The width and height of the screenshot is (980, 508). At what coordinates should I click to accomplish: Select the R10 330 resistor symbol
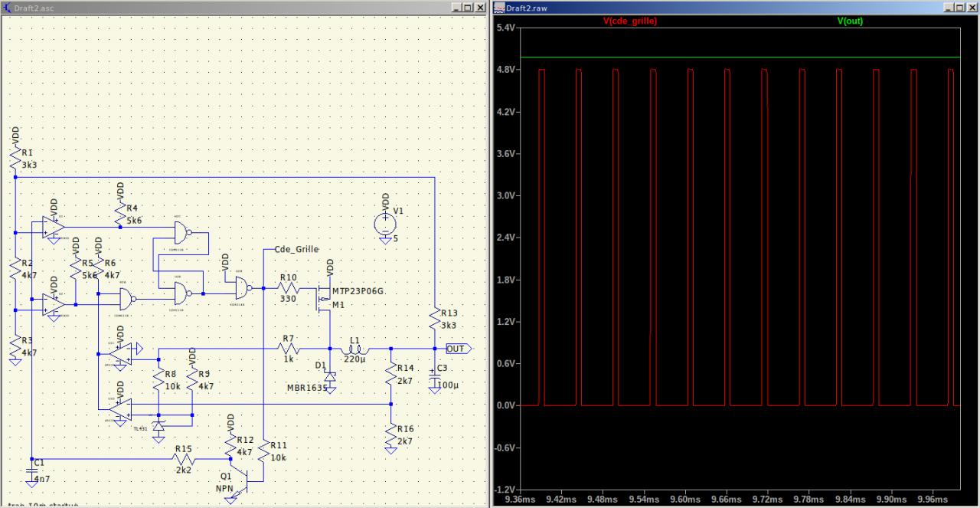(x=288, y=288)
